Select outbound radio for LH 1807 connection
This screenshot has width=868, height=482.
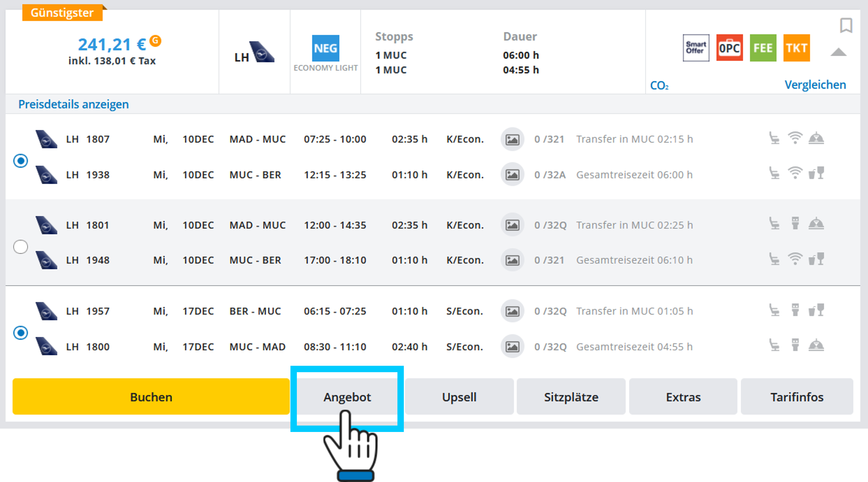[20, 161]
